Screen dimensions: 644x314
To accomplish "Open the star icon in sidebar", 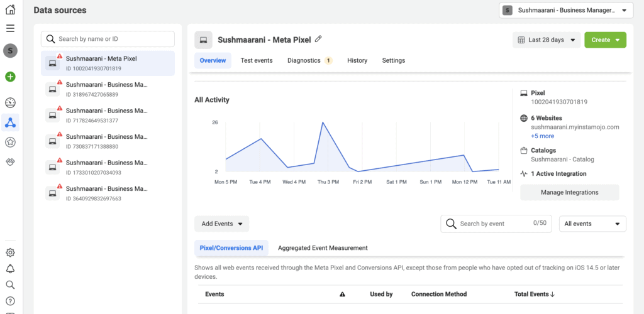I will [10, 143].
